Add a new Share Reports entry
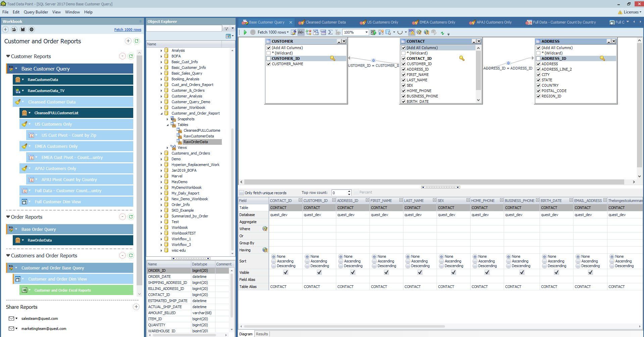The height and width of the screenshot is (337, 644). [136, 307]
